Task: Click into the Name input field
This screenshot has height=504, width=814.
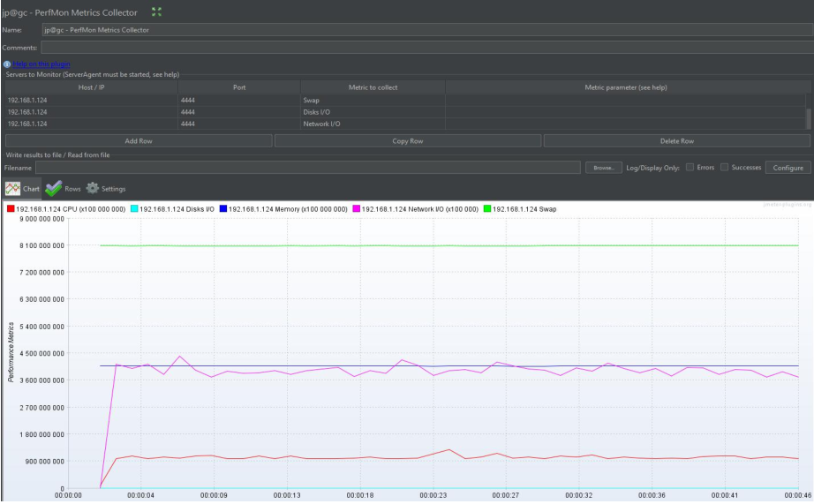Action: coord(427,30)
